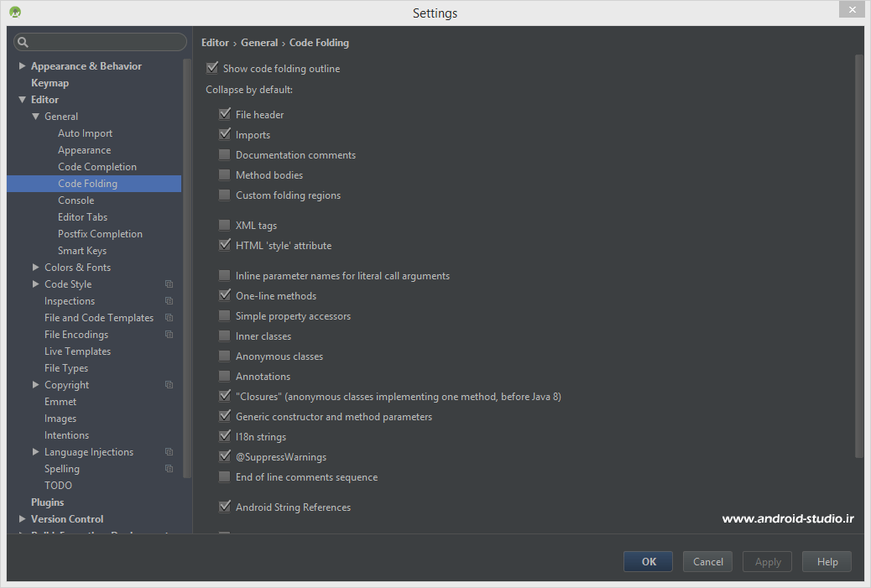
Task: Expand the Colors & Fonts node
Action: coord(35,268)
